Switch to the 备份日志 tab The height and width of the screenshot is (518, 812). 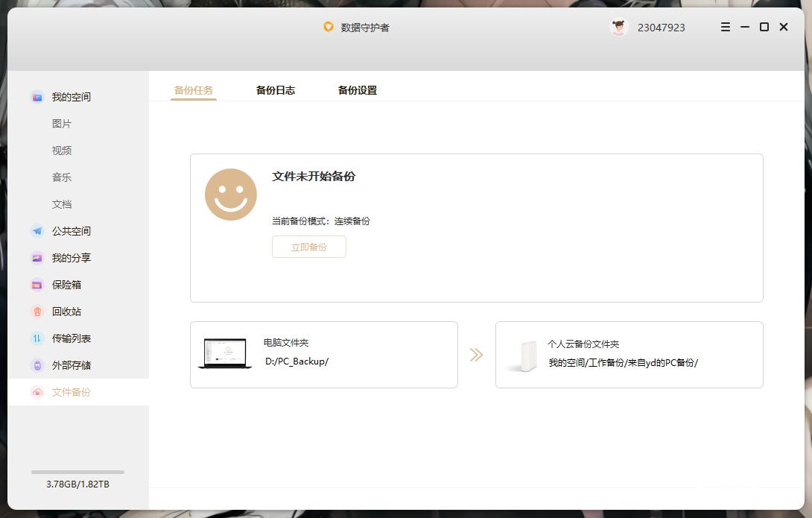click(x=275, y=89)
